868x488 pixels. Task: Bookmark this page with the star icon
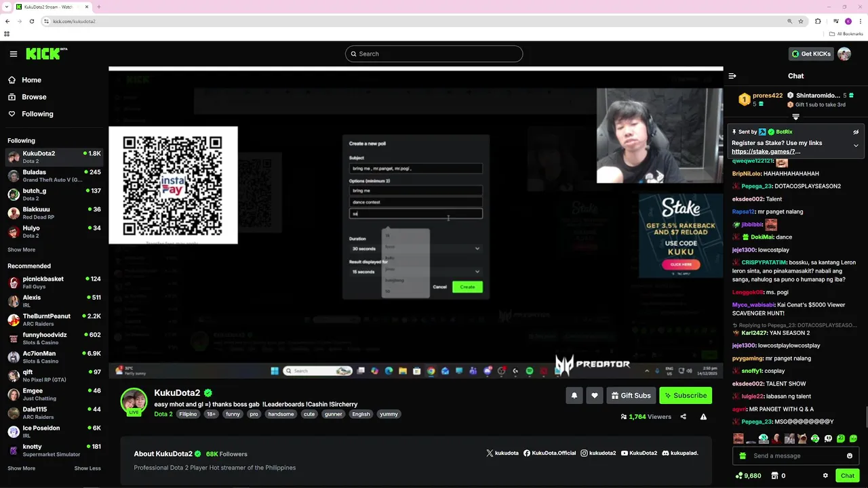801,21
